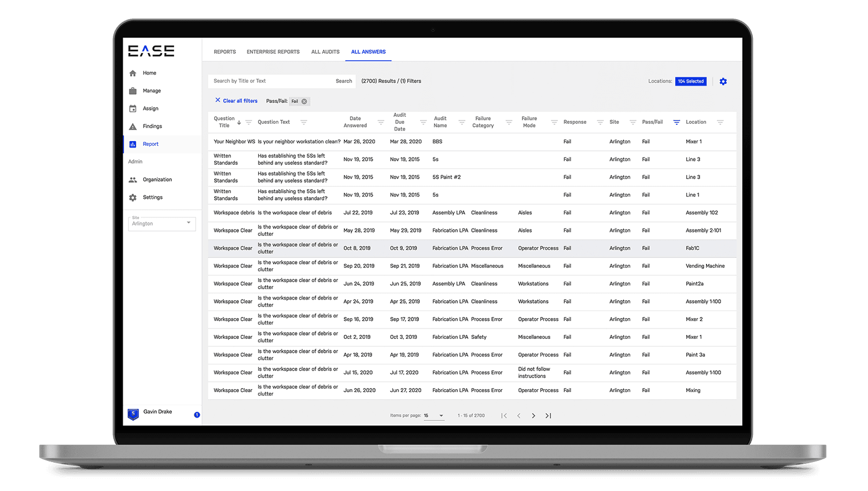Screen dimensions: 868x491
Task: Switch to the All Audits tab
Action: click(x=325, y=52)
